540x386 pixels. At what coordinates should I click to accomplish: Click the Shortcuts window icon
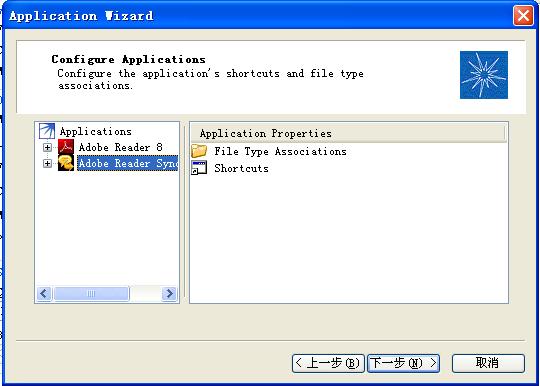(199, 168)
